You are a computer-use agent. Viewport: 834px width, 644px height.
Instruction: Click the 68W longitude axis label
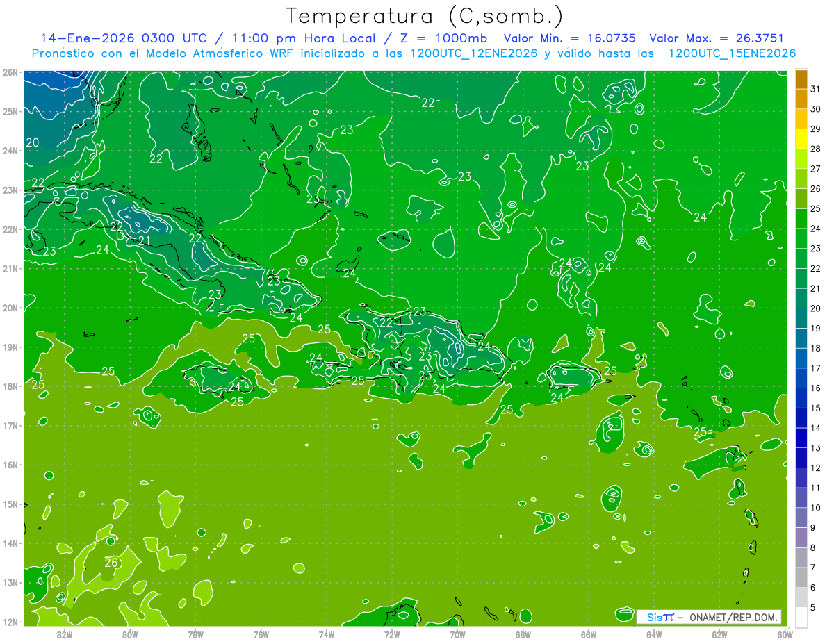click(523, 634)
